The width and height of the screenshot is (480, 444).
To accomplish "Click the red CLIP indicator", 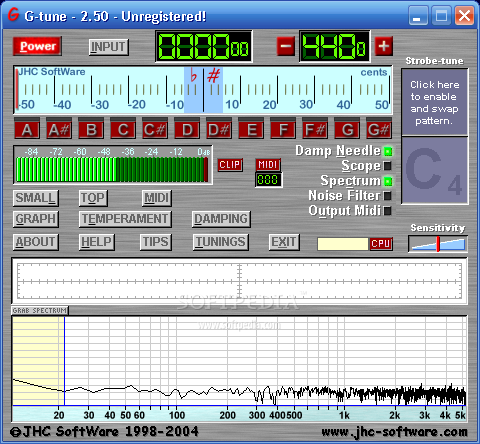I will [x=230, y=165].
